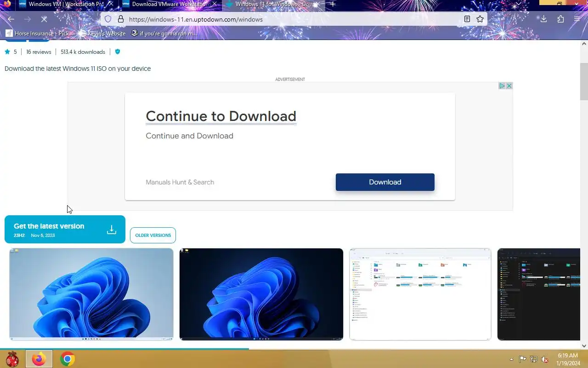
Task: Open the muted volume tray icon
Action: 545,359
